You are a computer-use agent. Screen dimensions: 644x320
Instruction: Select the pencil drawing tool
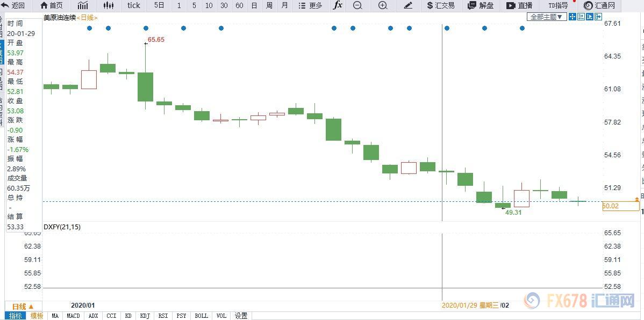408,5
